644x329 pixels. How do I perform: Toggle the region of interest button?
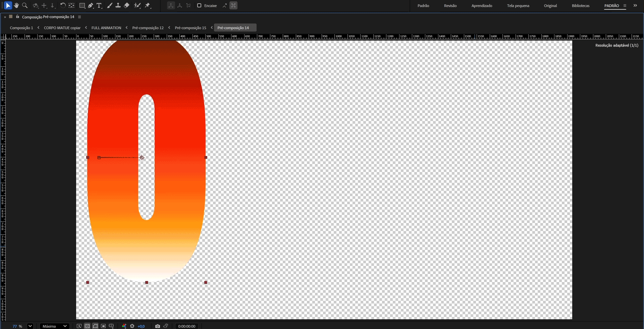[x=103, y=326]
